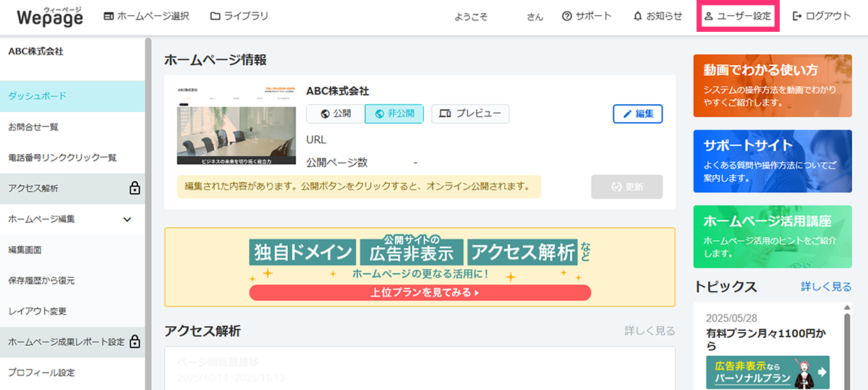Screen dimensions: 868x390
Task: Click the 編集 button
Action: tap(637, 114)
